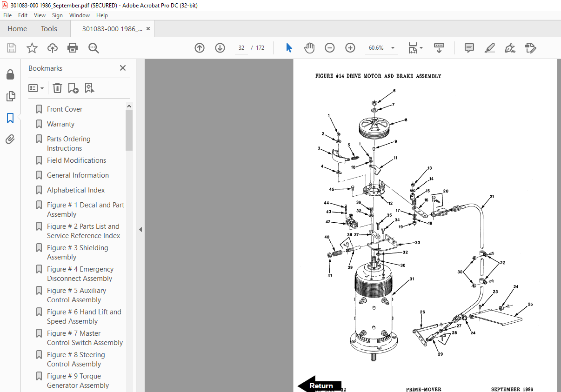Close the 301083-000 document tab
The height and width of the screenshot is (392, 561).
point(148,29)
